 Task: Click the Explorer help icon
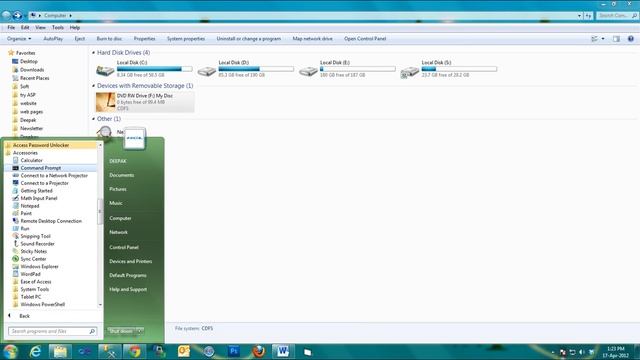click(x=631, y=39)
